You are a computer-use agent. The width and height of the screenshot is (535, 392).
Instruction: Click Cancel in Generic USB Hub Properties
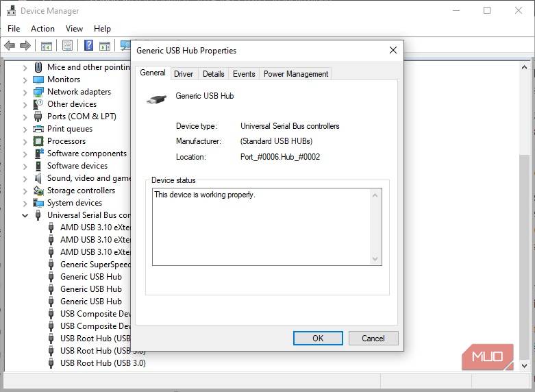click(373, 338)
